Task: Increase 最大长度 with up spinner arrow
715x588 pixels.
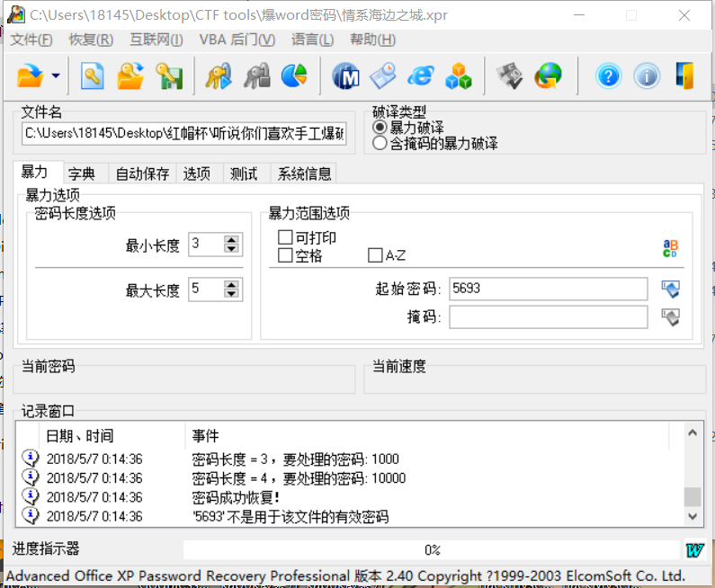Action: (232, 284)
